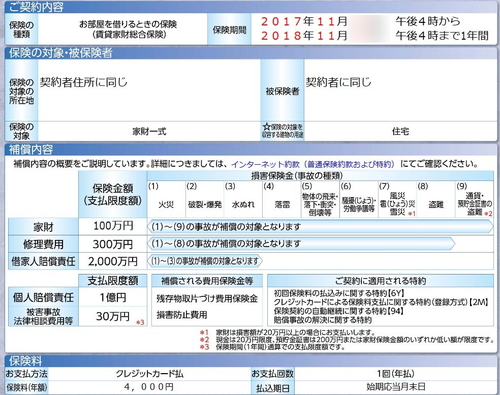This screenshot has width=500, height=395.
Task: Select the 2017年11月 start date
Action: point(304,22)
